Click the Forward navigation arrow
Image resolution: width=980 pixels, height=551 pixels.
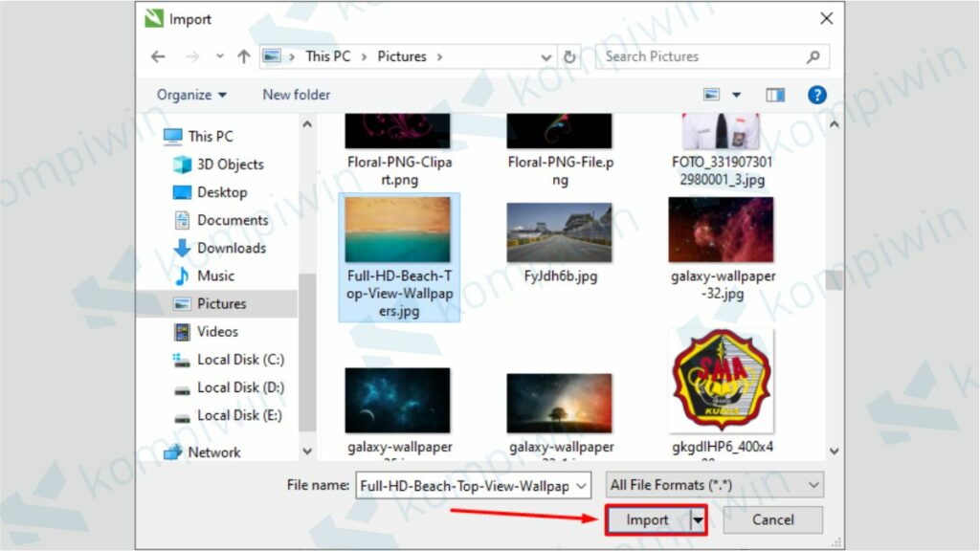191,56
